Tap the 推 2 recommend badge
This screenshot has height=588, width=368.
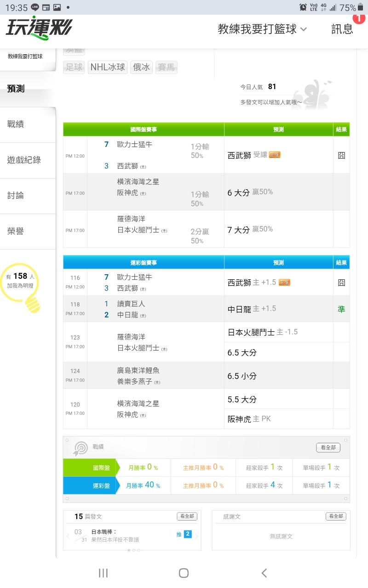(x=184, y=534)
